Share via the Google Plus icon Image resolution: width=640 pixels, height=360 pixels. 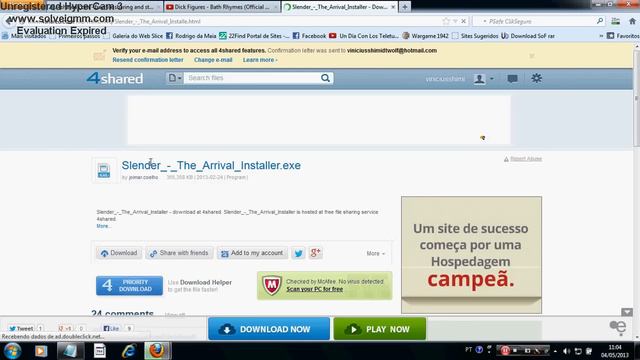tap(316, 253)
